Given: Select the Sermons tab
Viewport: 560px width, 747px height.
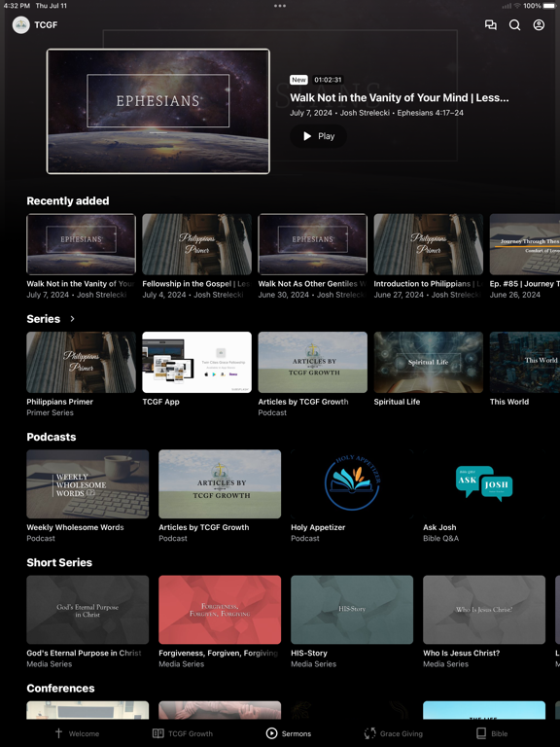Looking at the screenshot, I should click(x=289, y=733).
